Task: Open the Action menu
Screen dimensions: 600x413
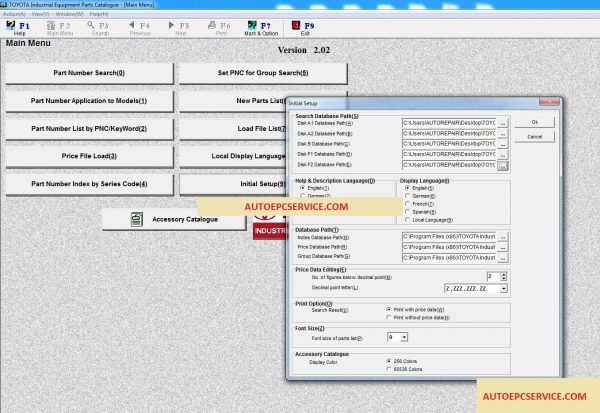Action: click(14, 14)
